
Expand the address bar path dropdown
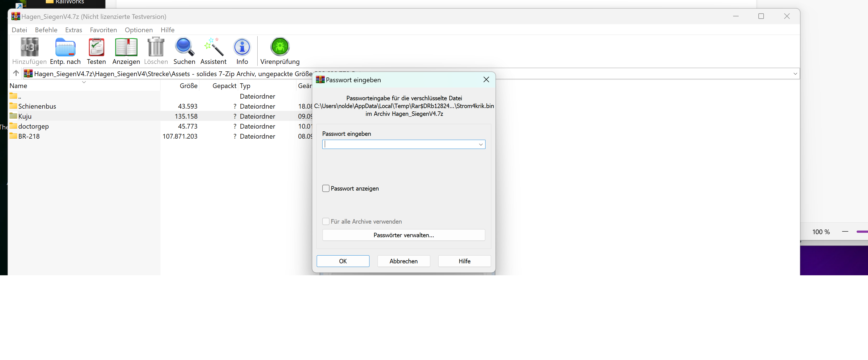[x=795, y=74]
